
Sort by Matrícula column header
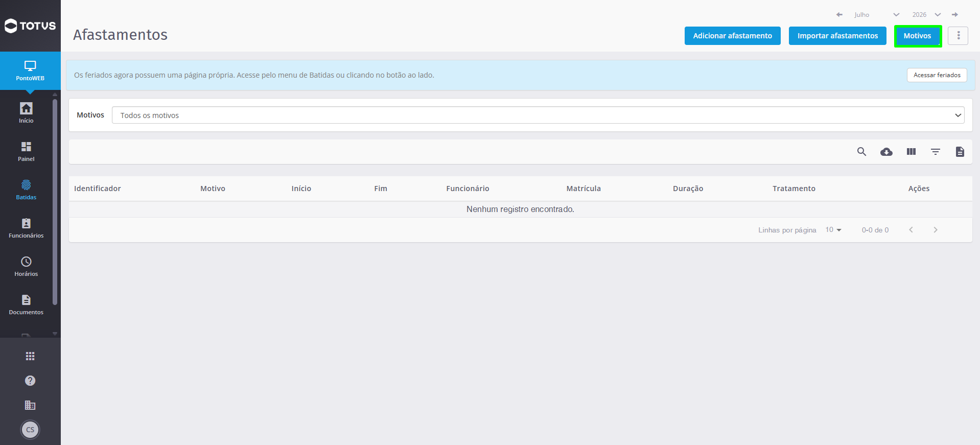[584, 189]
